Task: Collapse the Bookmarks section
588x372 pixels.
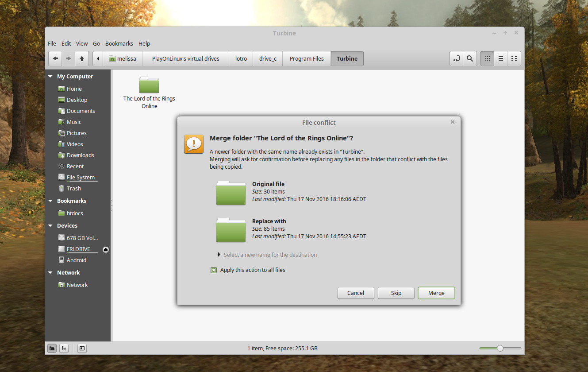Action: tap(51, 201)
